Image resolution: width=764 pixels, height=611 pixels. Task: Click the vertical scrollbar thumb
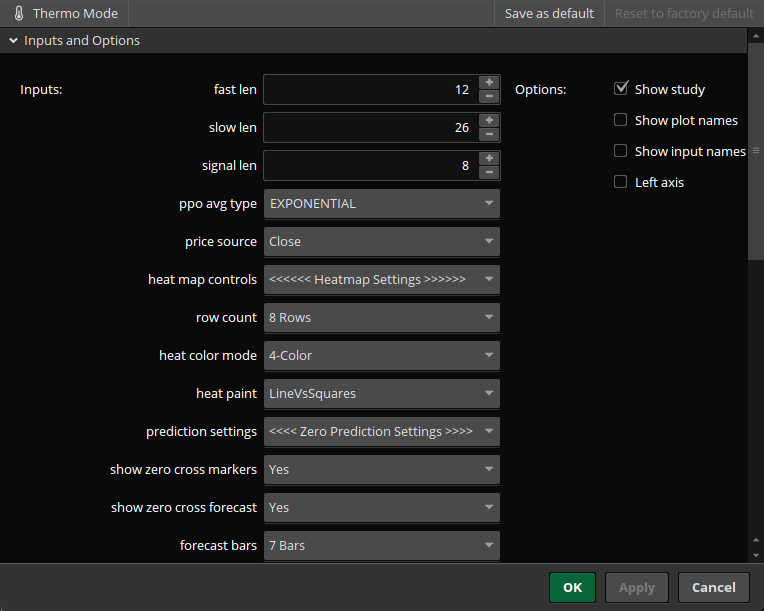coord(756,151)
